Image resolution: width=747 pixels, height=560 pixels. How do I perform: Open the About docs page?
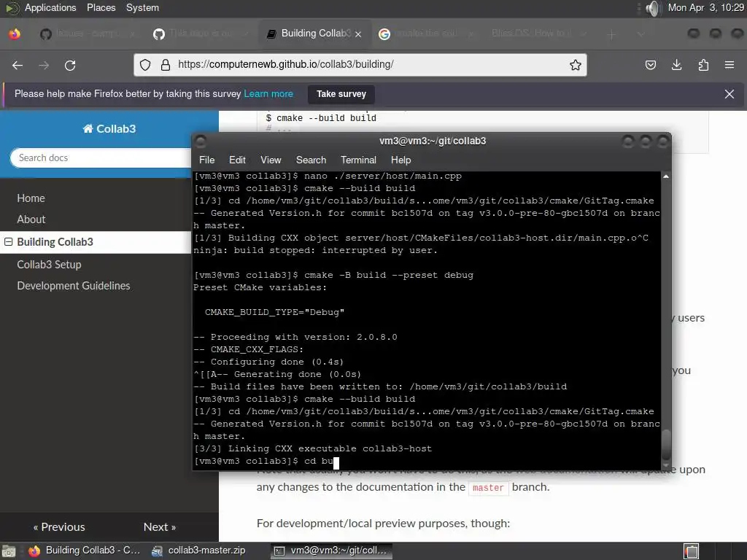coord(31,219)
